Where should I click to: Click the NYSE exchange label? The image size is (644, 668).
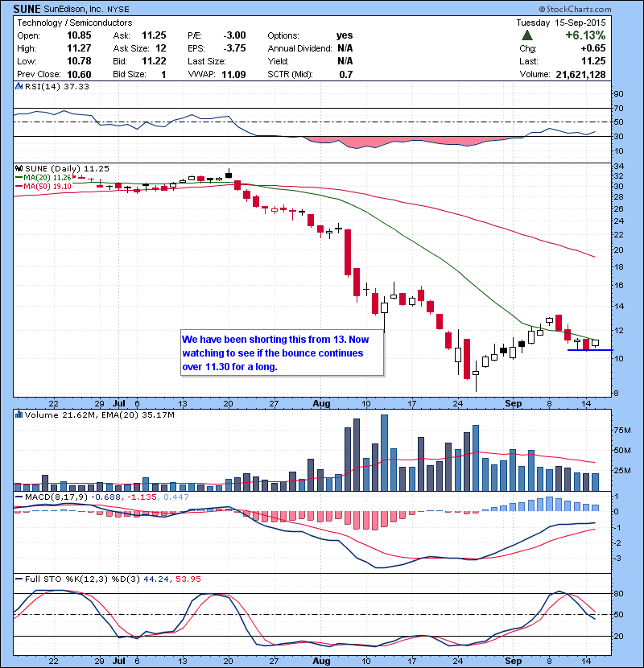point(118,10)
